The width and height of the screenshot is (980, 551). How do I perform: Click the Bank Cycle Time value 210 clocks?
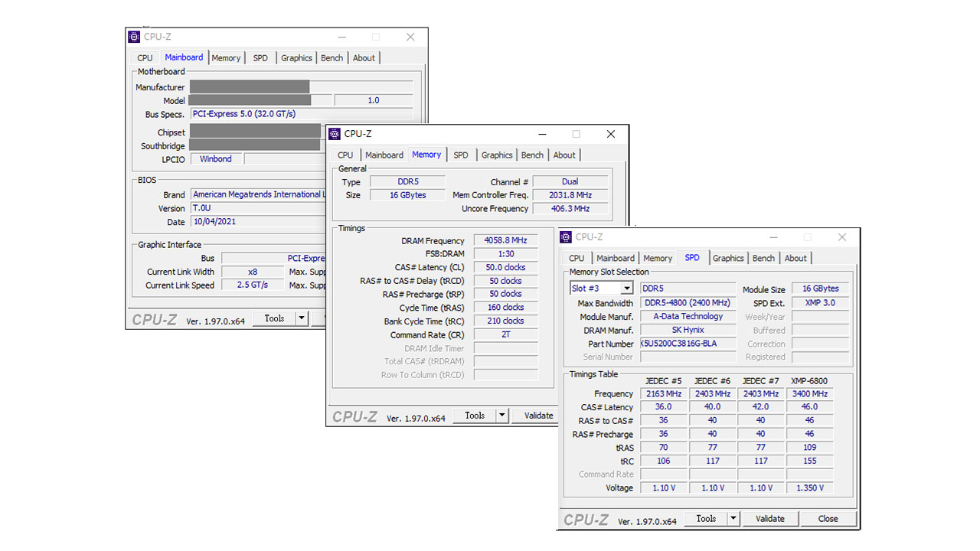(505, 321)
